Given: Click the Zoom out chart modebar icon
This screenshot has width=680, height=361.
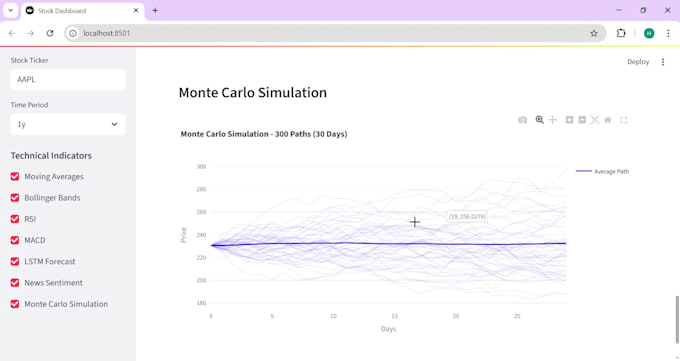Looking at the screenshot, I should (x=582, y=120).
